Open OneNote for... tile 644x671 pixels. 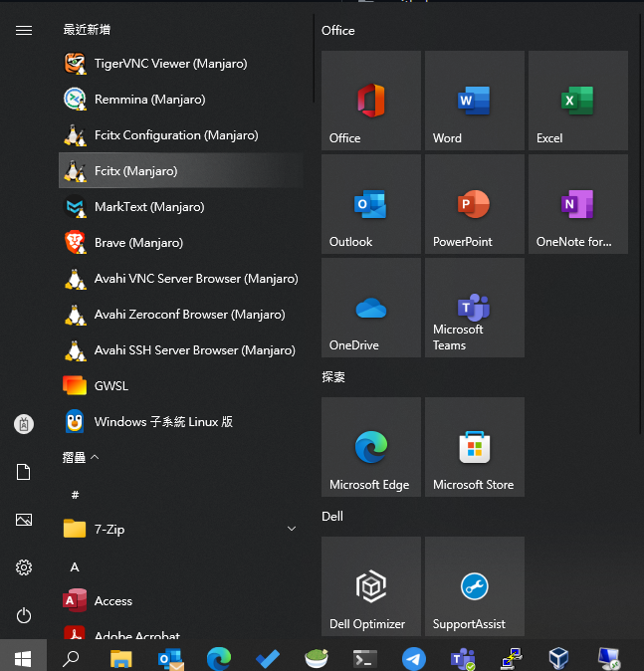pos(578,204)
